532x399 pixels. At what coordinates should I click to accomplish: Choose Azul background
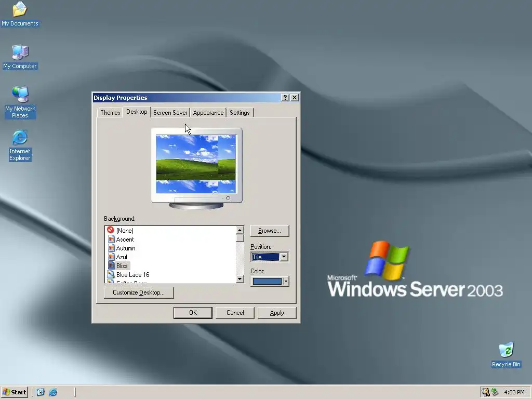(x=122, y=257)
